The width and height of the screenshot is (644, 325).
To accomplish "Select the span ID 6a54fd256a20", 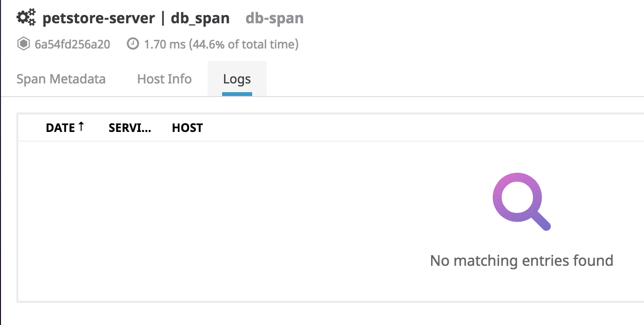I will (x=71, y=44).
